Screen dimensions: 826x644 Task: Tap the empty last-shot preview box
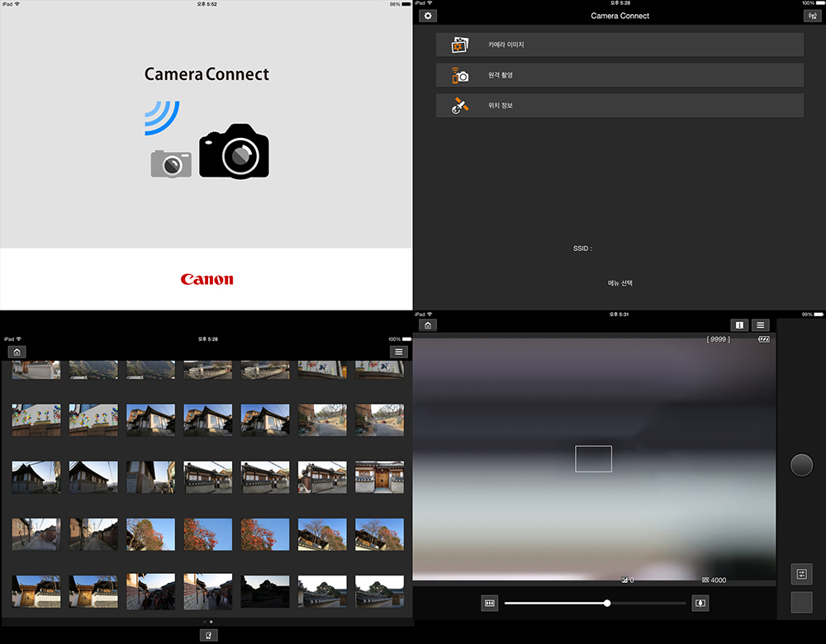tap(802, 603)
